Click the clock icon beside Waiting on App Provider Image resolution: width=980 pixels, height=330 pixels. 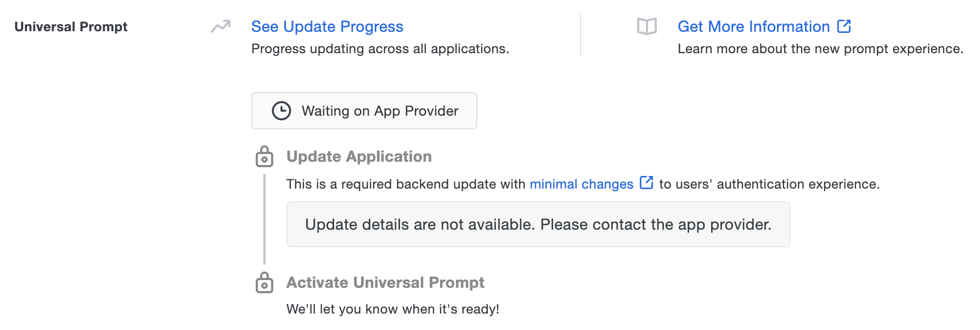click(x=280, y=111)
